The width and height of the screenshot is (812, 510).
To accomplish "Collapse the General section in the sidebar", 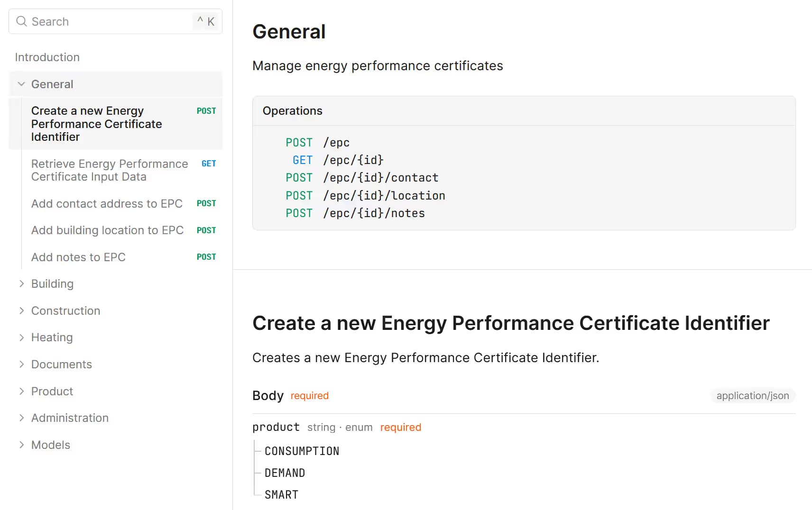I will click(x=21, y=83).
